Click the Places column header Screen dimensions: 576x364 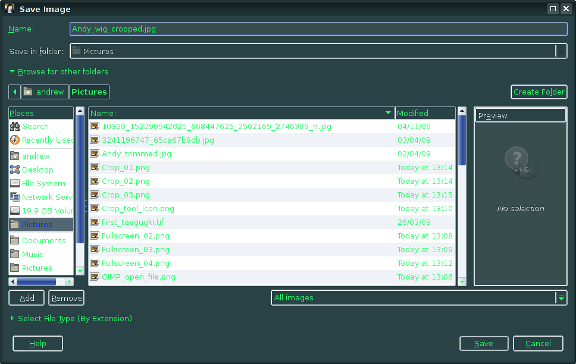coord(41,113)
